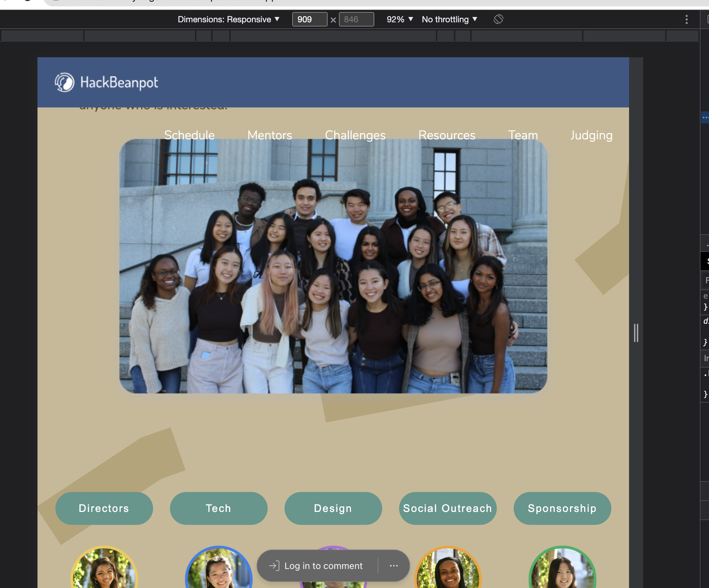Select the Sponsorship team filter button

pyautogui.click(x=563, y=508)
